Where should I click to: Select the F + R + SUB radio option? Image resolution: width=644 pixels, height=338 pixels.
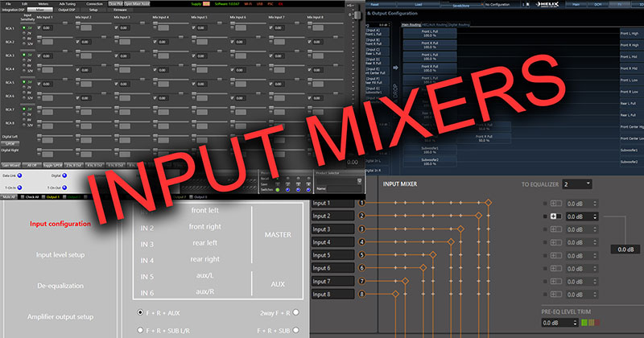coord(295,330)
